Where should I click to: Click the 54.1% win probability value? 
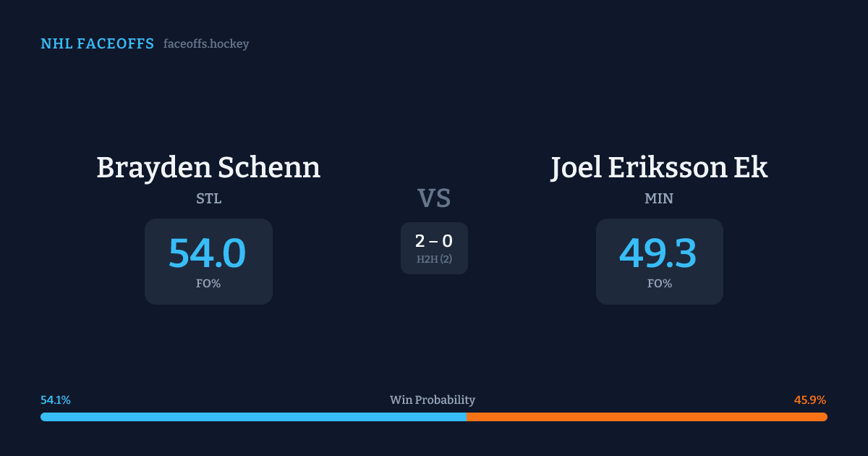click(x=56, y=400)
